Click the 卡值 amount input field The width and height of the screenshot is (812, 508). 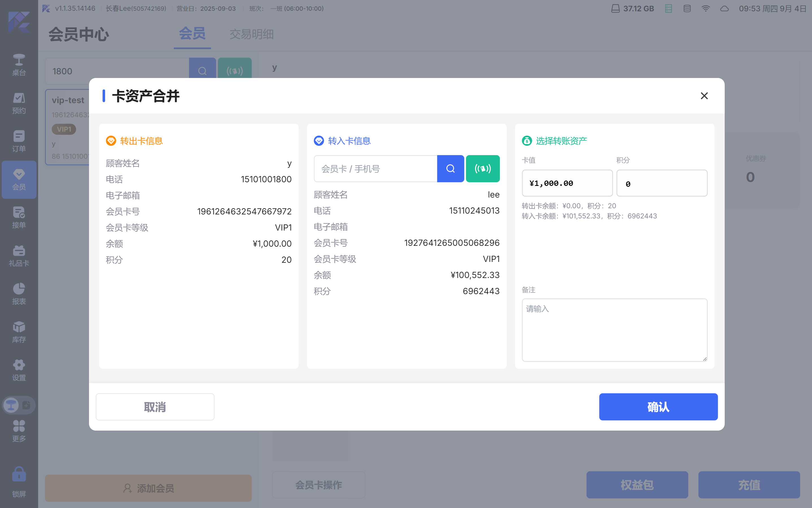(x=567, y=183)
